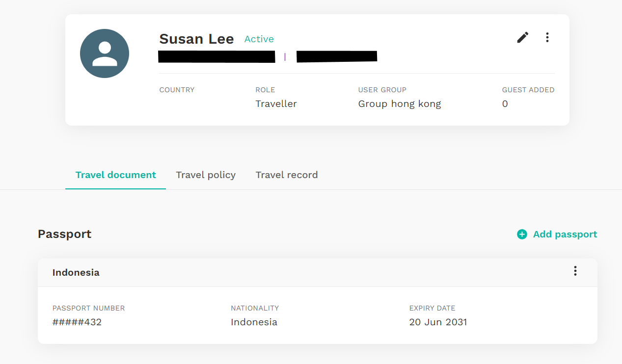The height and width of the screenshot is (364, 622).
Task: Click the Traveller role value
Action: 276,104
